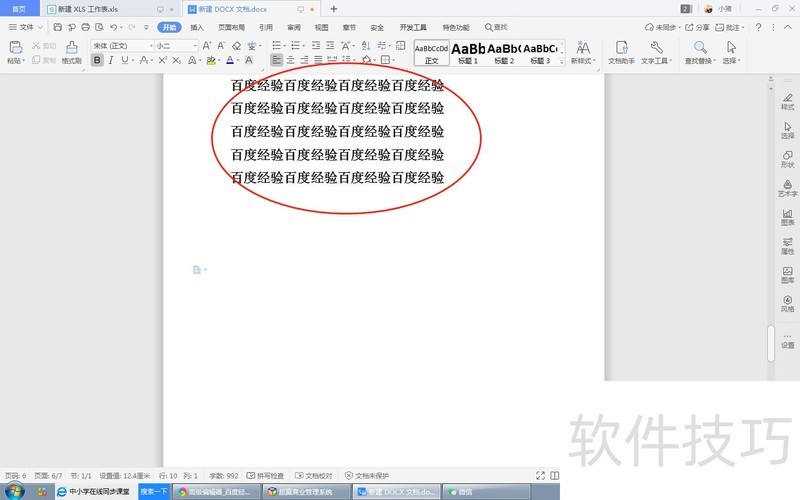This screenshot has height=500, width=800.
Task: Toggle center alignment button
Action: click(x=290, y=60)
